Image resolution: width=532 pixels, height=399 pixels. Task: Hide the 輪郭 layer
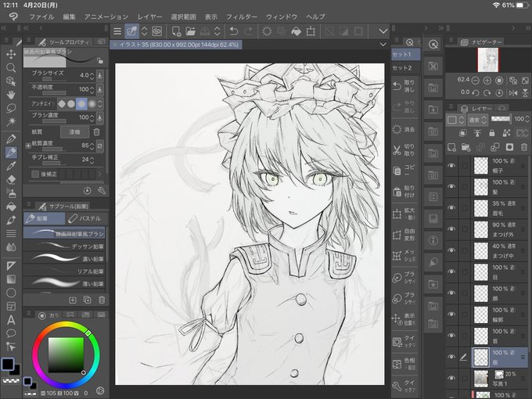click(451, 315)
